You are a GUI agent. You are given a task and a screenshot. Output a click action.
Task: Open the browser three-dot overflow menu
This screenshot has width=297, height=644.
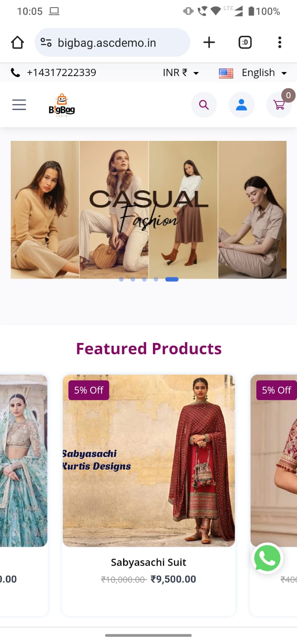[x=280, y=42]
